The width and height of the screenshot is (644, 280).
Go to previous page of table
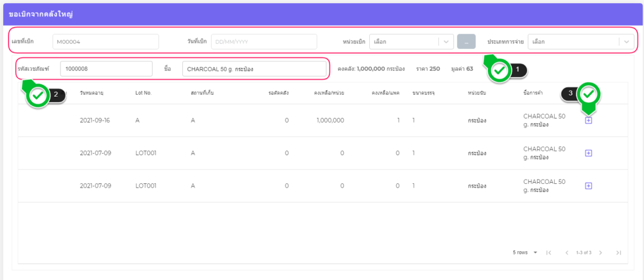[567, 252]
